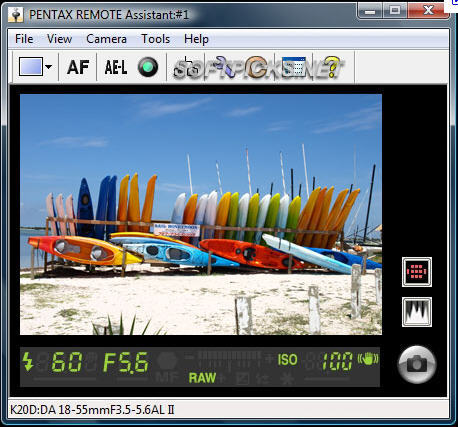Click the round camera shutter release button
Image resolution: width=458 pixels, height=427 pixels.
417,364
